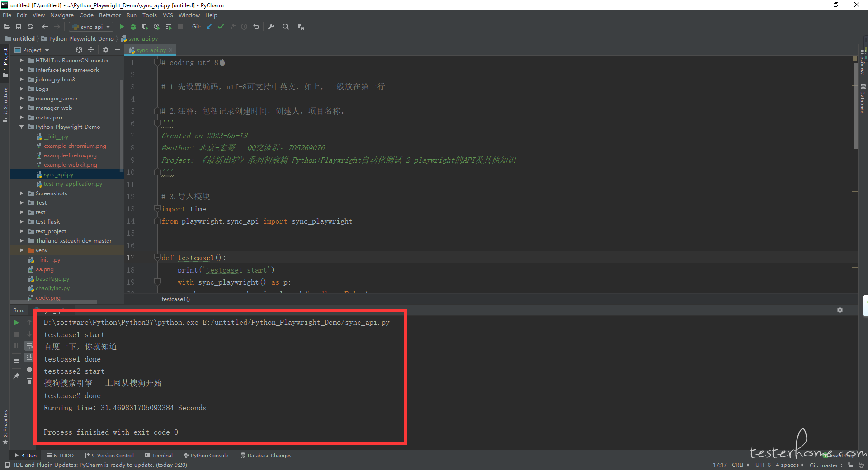The height and width of the screenshot is (470, 868).
Task: Toggle tool window quick access square
Action: (x=7, y=465)
